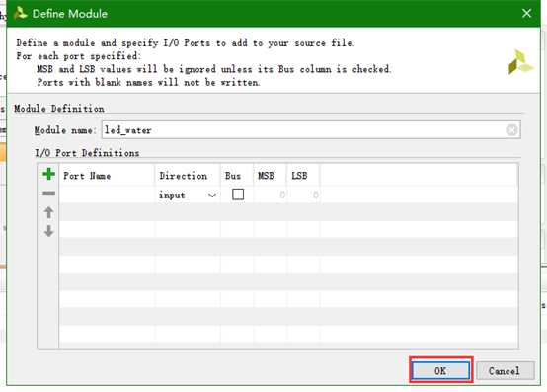
Task: Enable the Bus checkbox for first port
Action: 238,195
